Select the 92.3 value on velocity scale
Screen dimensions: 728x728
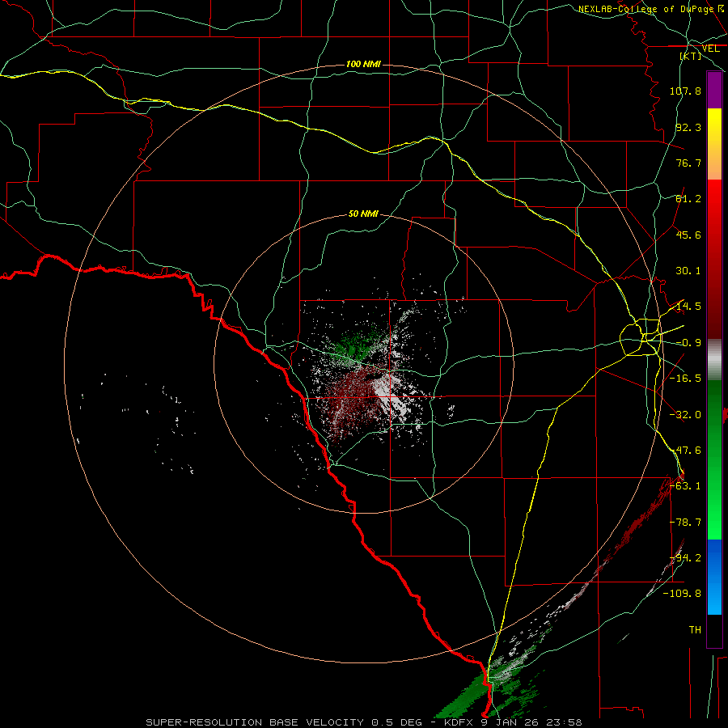688,127
